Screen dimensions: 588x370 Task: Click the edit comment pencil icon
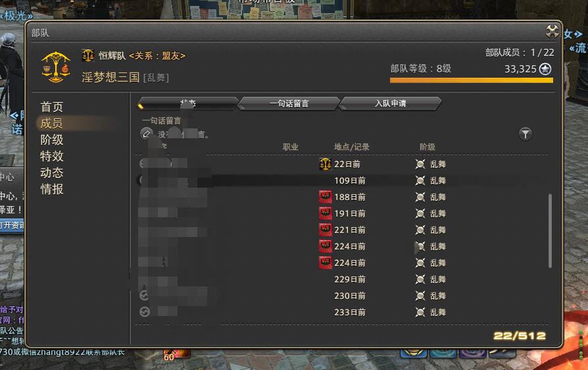[x=146, y=133]
